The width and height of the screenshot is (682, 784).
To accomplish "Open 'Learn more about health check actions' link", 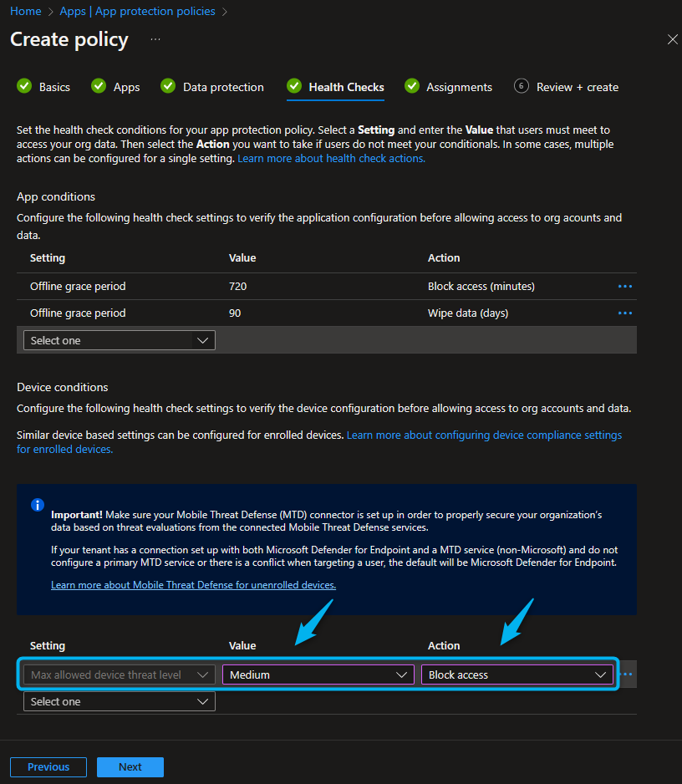I will coord(331,158).
